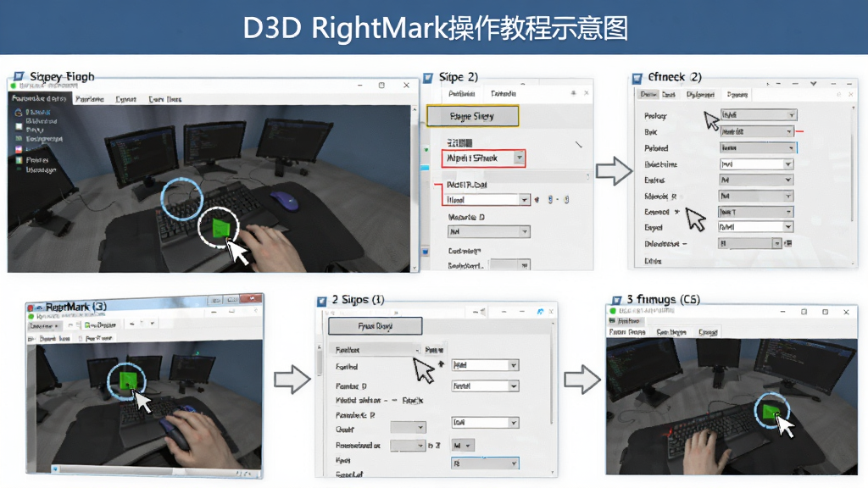Viewport: 868px width, 488px height.
Task: Open the dropdown under 'Macarte D'
Action: tap(489, 231)
